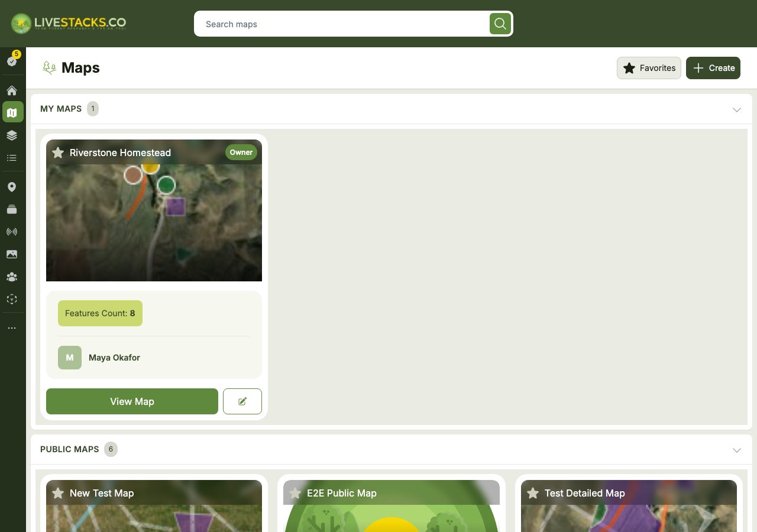The width and height of the screenshot is (757, 532).
Task: Click the Owner badge
Action: click(241, 153)
